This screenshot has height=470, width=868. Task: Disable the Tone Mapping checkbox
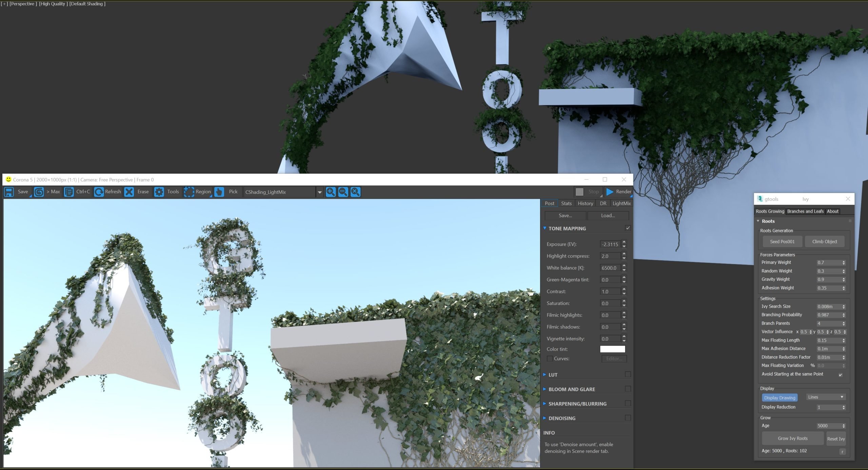point(628,228)
